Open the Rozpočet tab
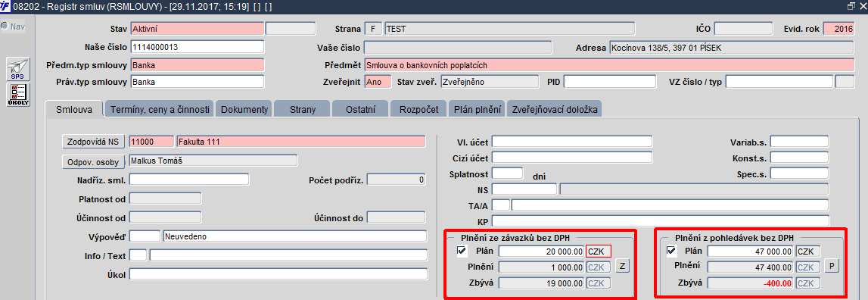 pos(418,109)
